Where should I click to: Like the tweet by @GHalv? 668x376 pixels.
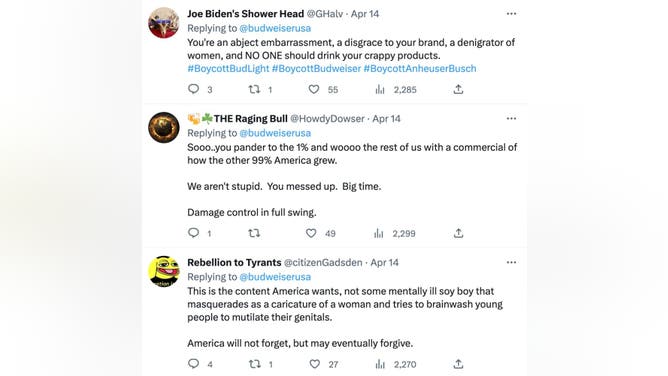[314, 89]
